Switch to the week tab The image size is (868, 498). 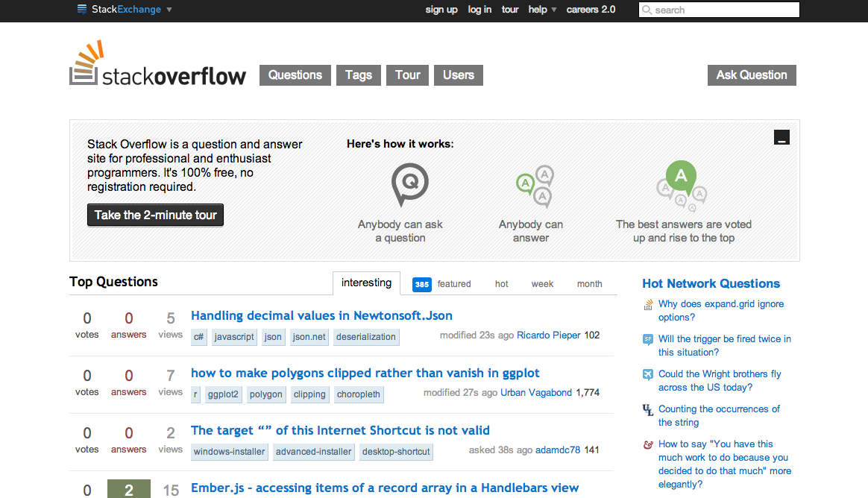[x=542, y=284]
